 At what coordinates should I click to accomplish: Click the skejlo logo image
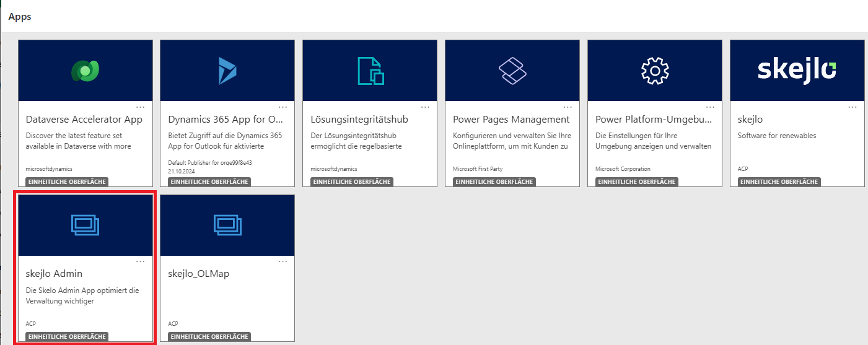point(797,71)
